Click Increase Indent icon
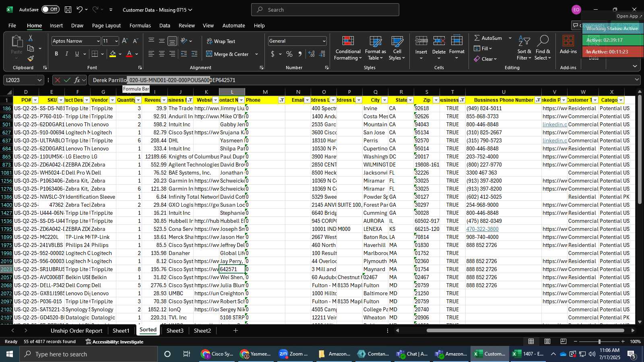This screenshot has height=362, width=644. pos(194,54)
